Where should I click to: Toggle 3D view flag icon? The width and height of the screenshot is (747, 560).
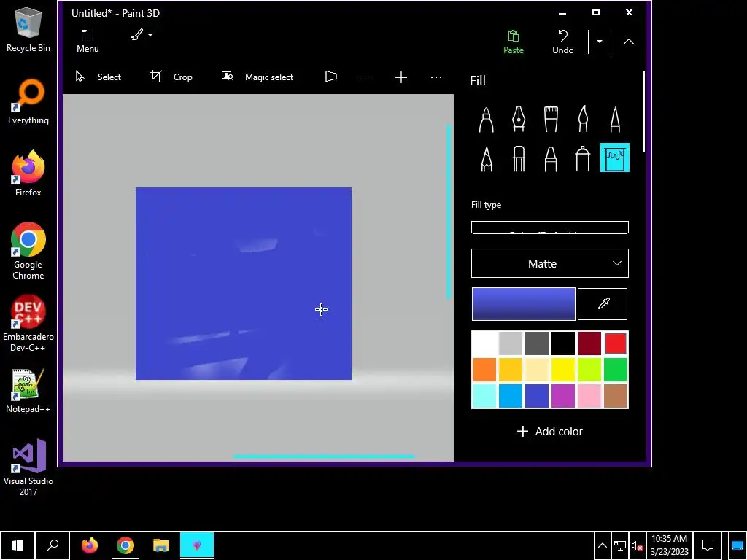pos(331,77)
